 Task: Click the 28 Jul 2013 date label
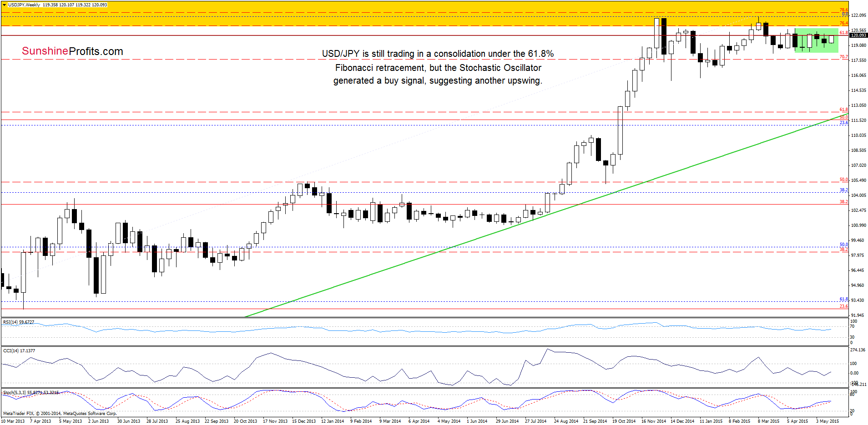point(157,421)
